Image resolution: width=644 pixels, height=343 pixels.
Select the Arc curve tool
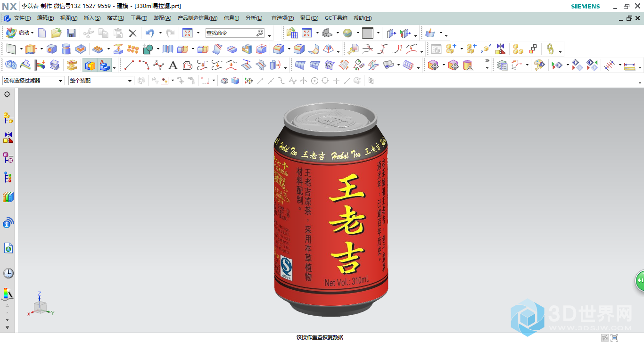pos(143,65)
